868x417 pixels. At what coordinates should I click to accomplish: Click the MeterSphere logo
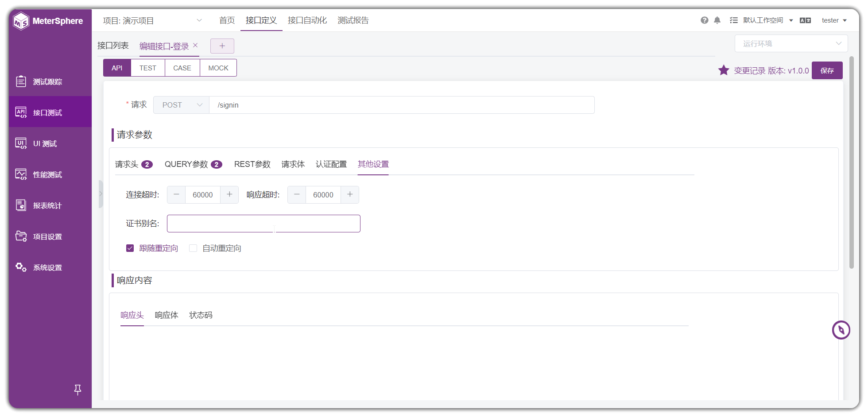[x=48, y=21]
